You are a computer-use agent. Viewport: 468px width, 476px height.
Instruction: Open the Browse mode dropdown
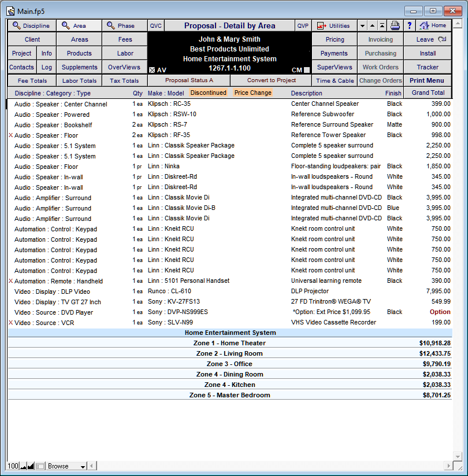pos(66,466)
